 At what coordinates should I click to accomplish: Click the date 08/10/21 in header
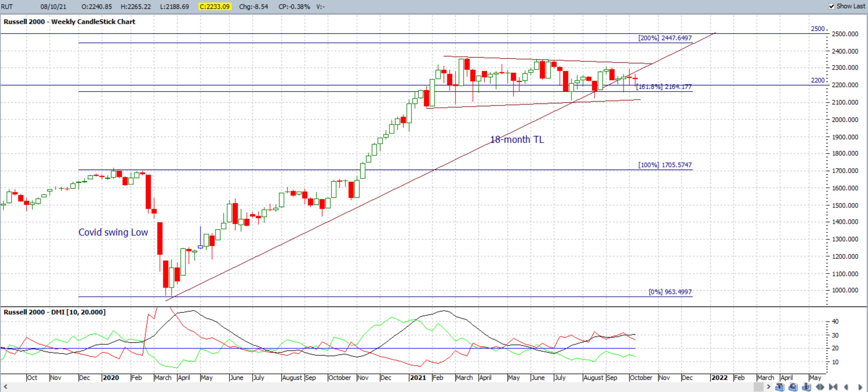(53, 6)
